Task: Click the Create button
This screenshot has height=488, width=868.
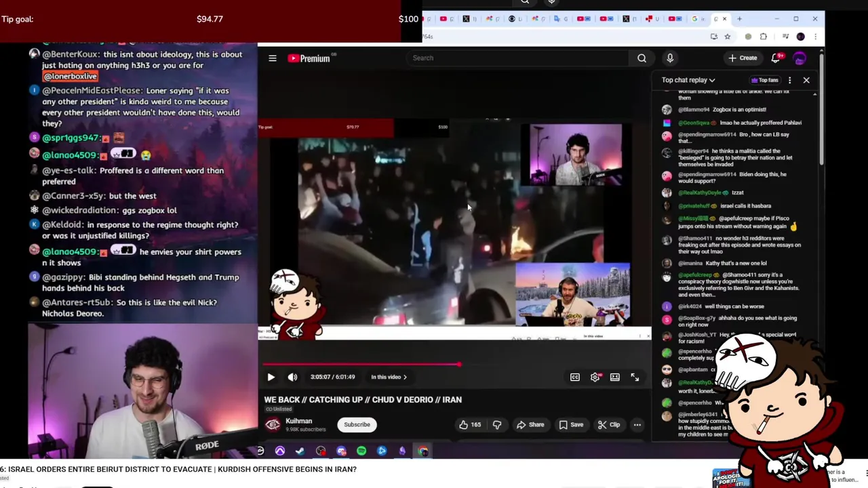Action: (x=743, y=58)
